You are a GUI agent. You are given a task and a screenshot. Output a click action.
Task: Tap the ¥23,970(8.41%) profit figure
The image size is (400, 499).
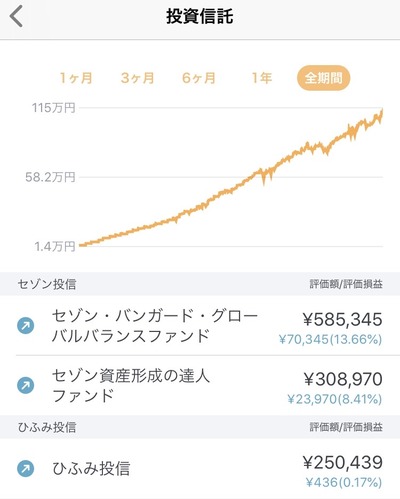tap(335, 399)
